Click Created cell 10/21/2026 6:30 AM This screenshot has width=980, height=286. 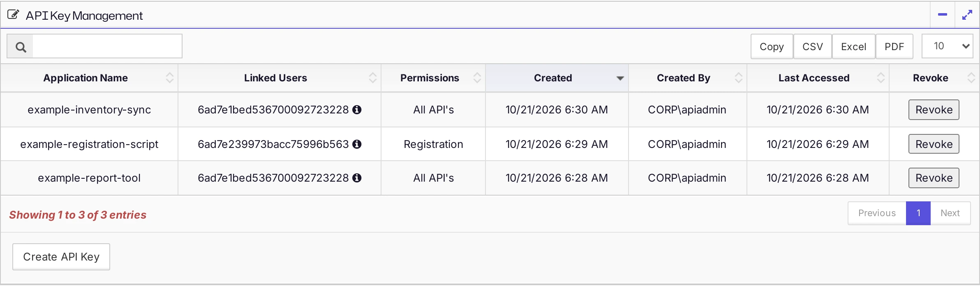click(557, 110)
